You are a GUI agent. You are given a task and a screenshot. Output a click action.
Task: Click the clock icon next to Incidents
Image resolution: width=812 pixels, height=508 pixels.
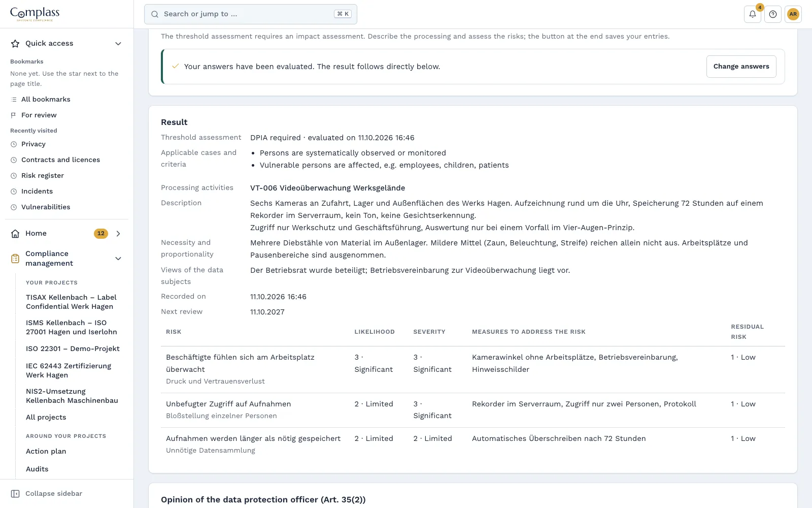(14, 192)
